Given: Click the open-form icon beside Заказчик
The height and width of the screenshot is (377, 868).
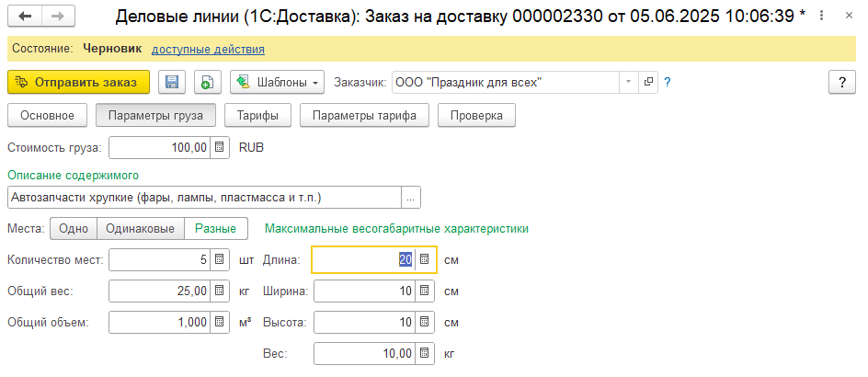Looking at the screenshot, I should pos(649,82).
